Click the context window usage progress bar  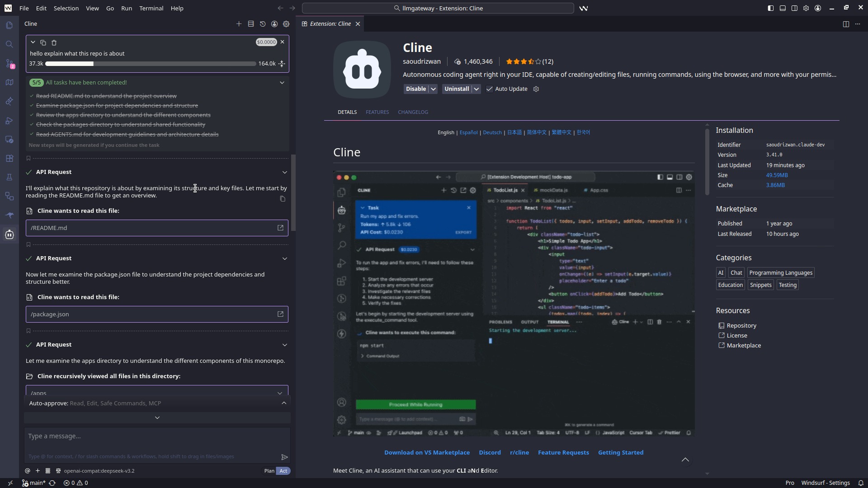click(151, 64)
